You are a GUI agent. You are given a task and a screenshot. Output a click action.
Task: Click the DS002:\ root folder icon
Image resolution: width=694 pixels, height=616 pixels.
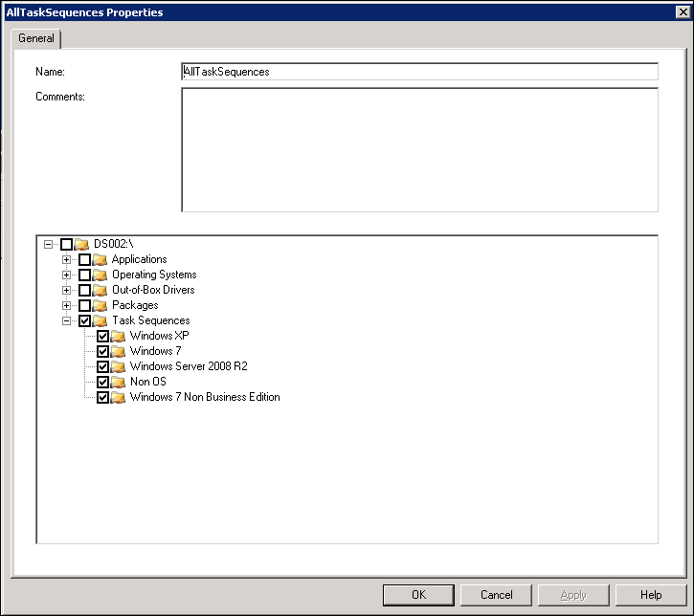[x=81, y=245]
